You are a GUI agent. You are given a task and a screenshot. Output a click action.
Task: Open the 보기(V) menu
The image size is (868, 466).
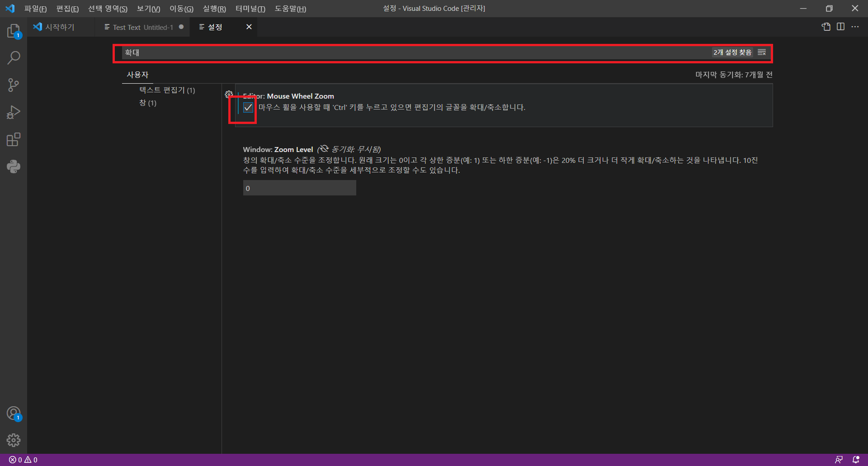pos(148,9)
